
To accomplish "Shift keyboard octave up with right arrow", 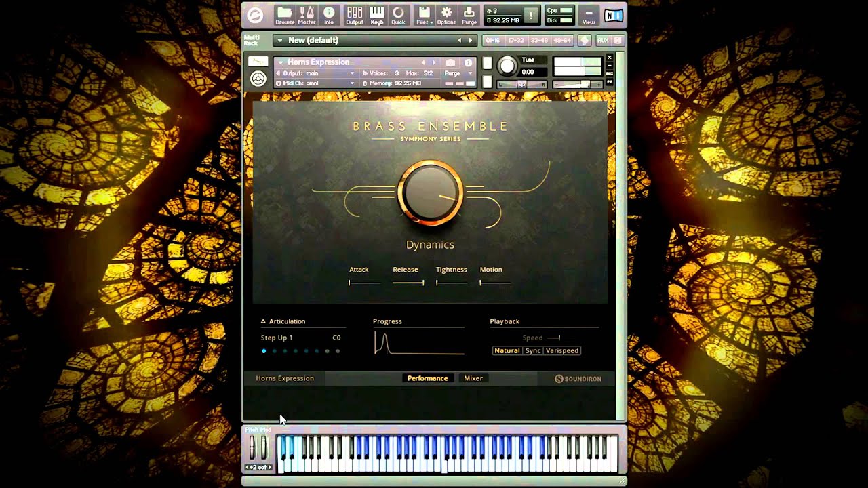I will tap(270, 467).
